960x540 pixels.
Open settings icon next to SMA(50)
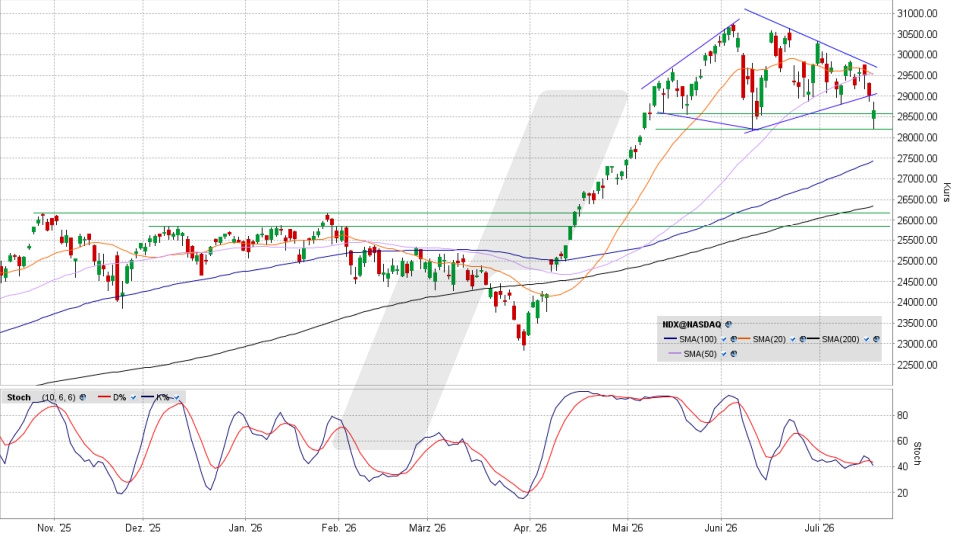(x=733, y=354)
